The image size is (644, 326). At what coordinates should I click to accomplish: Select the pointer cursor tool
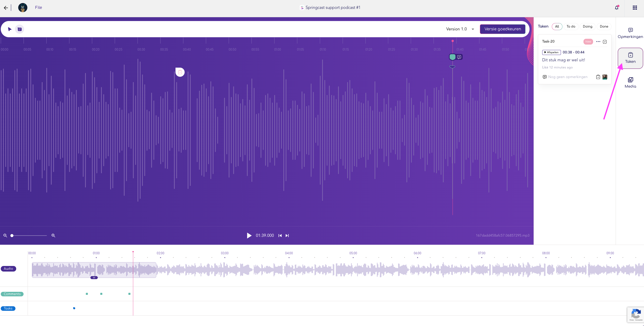point(10,29)
